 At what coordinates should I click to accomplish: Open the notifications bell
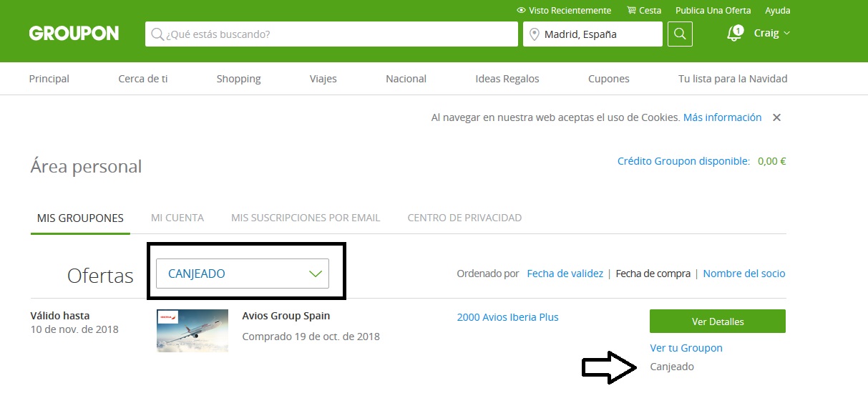pyautogui.click(x=733, y=34)
